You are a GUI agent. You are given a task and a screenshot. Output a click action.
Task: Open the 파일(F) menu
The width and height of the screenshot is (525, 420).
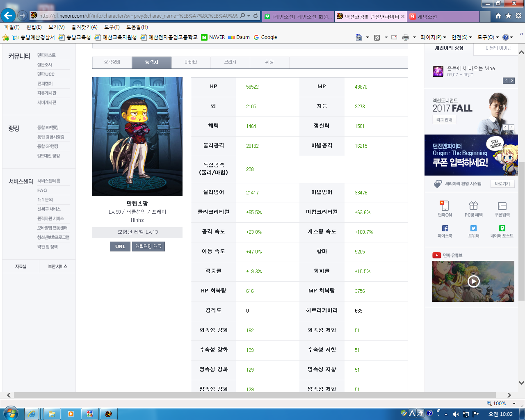12,27
